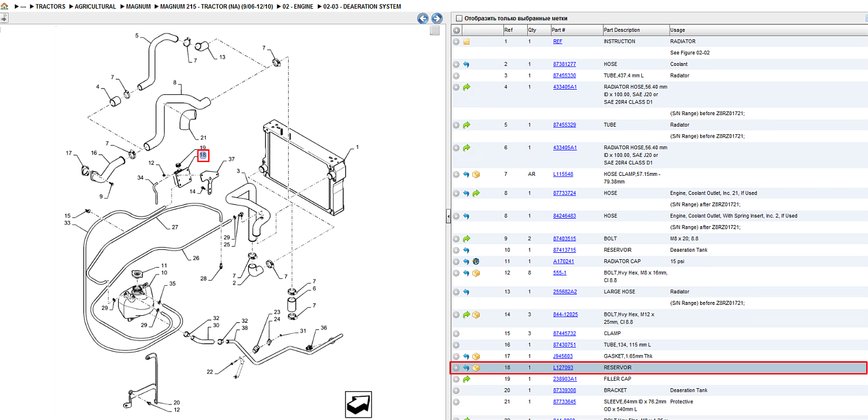The height and width of the screenshot is (420, 868).
Task: Open the TRACTORS breadcrumb
Action: tap(50, 6)
